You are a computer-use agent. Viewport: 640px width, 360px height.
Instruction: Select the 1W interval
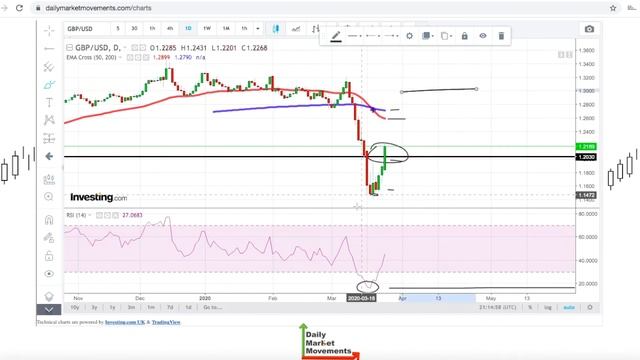coord(207,29)
